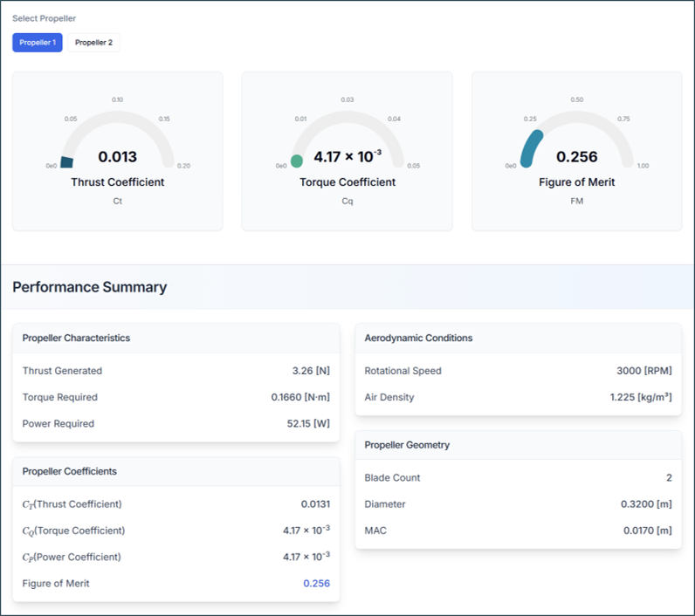This screenshot has height=616, width=695.
Task: Click the MAC row label
Action: (x=375, y=530)
